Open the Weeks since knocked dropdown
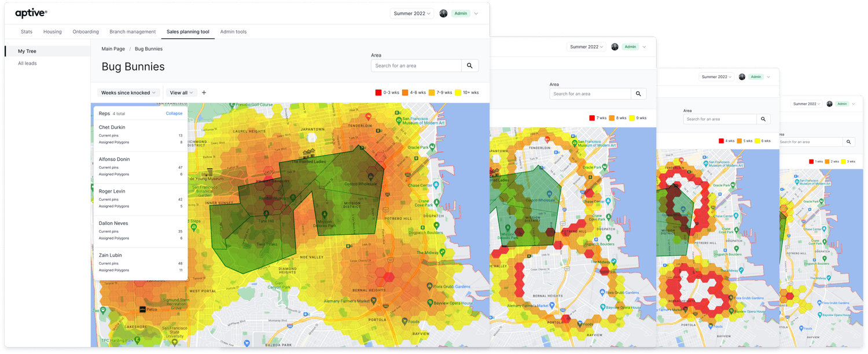The width and height of the screenshot is (868, 354). pyautogui.click(x=128, y=93)
